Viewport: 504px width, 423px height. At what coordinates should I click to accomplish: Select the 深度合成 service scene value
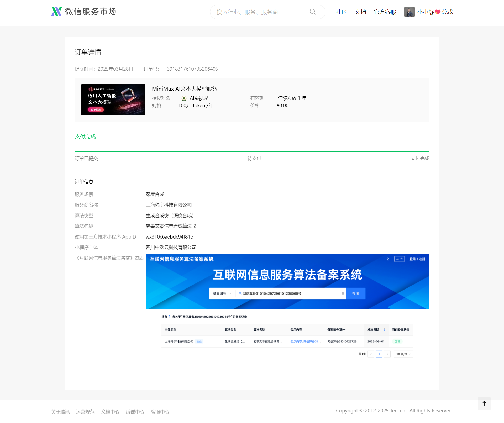coord(155,194)
